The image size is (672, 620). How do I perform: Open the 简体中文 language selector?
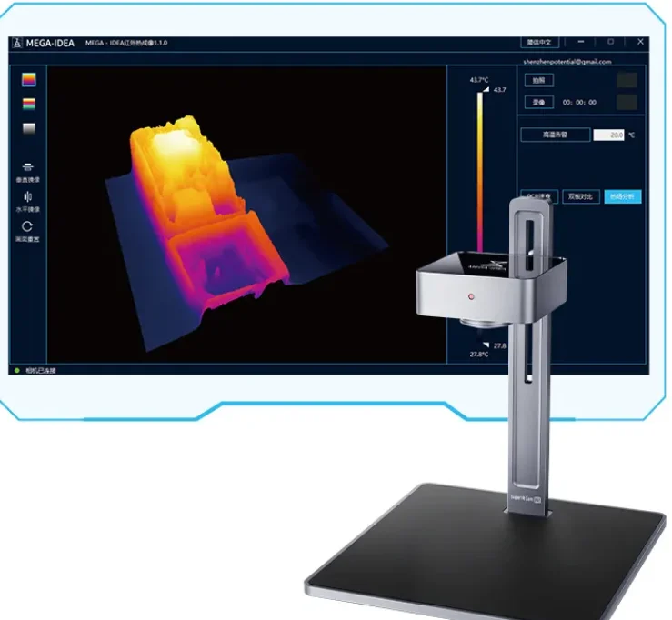point(539,43)
